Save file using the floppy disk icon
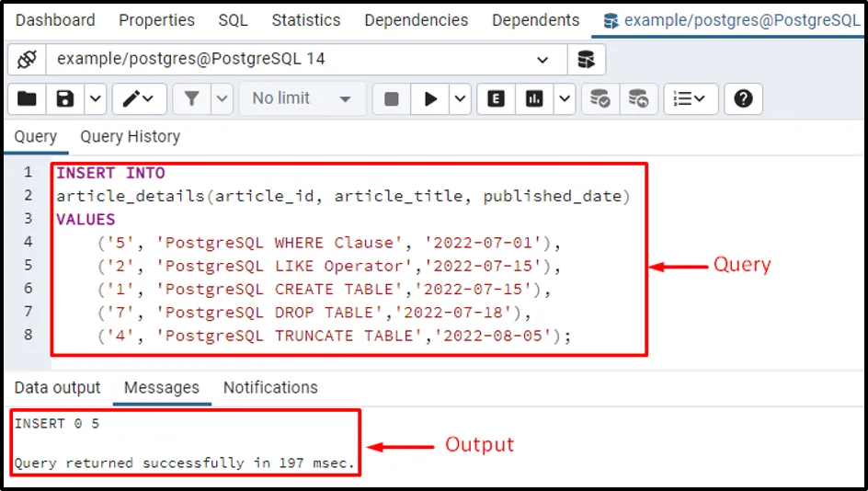 click(65, 99)
